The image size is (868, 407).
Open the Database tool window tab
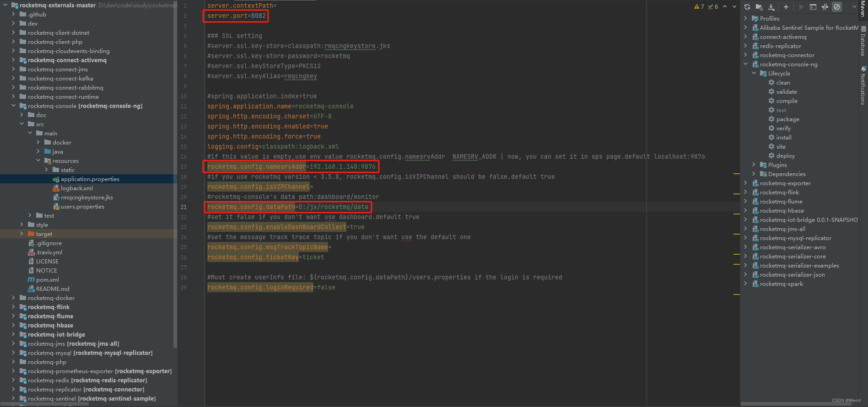click(x=863, y=42)
